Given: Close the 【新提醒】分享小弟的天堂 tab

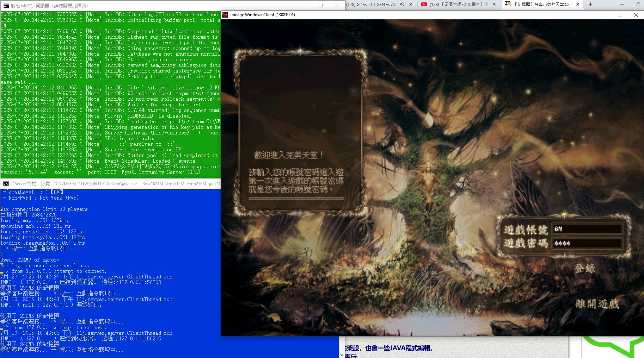Looking at the screenshot, I should [x=578, y=5].
